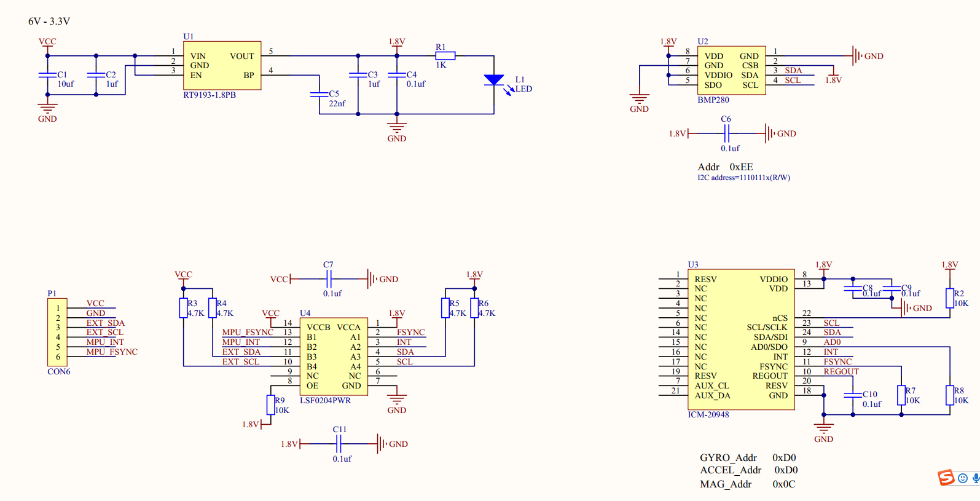Click 'MPU_INT' net label on U4 pin 12
This screenshot has height=501, width=980.
click(x=241, y=342)
